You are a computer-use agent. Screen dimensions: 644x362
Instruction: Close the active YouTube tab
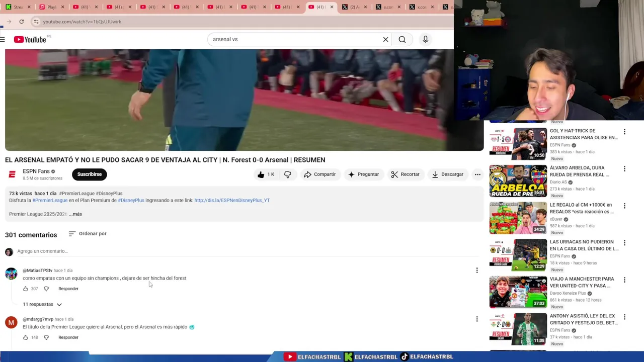click(332, 7)
